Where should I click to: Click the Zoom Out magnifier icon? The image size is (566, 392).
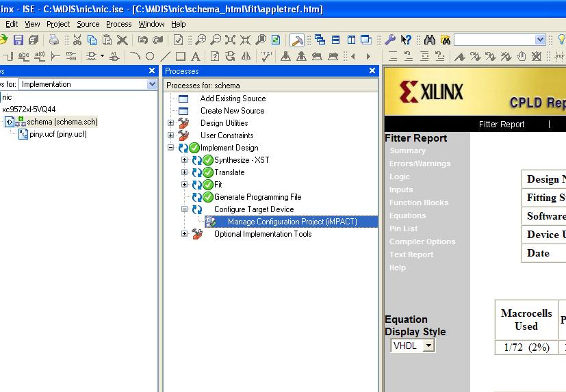coord(216,40)
